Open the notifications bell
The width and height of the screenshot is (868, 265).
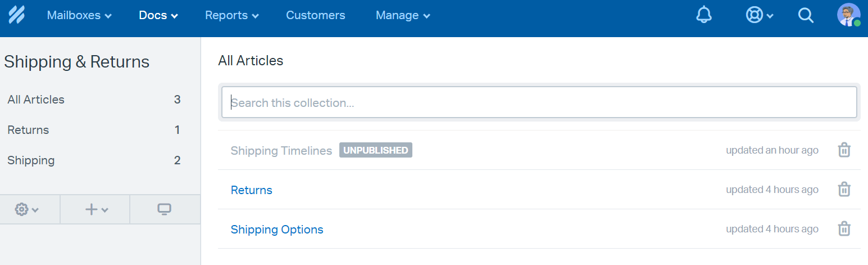click(703, 15)
